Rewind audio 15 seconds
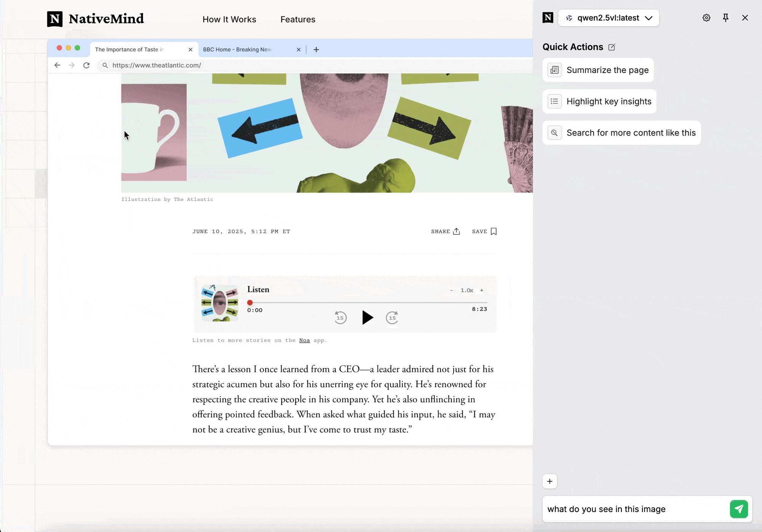Image resolution: width=762 pixels, height=532 pixels. (x=340, y=317)
